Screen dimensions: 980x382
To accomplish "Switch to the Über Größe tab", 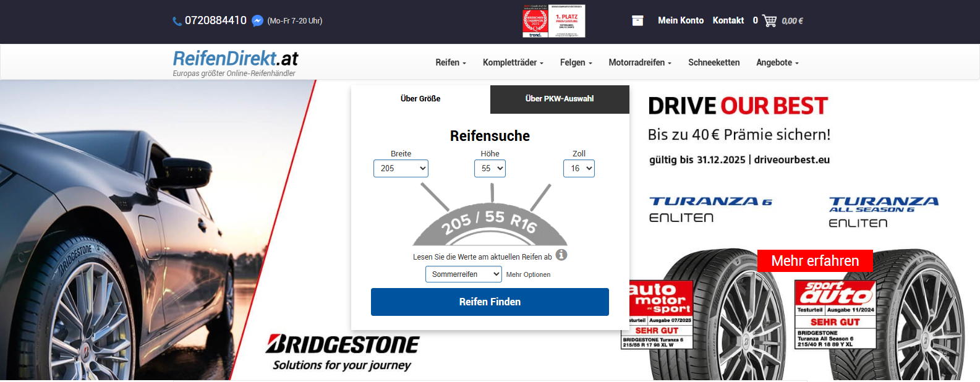I will [420, 99].
